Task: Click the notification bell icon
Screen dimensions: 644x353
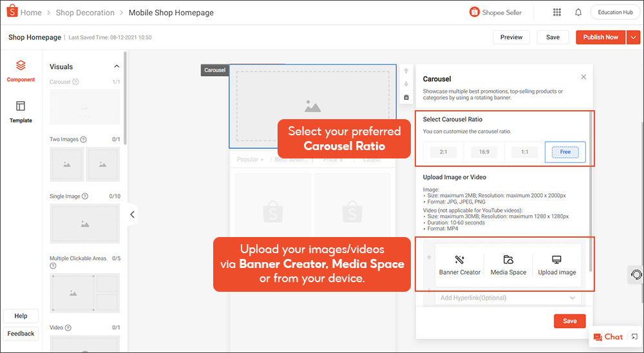Action: [x=578, y=12]
